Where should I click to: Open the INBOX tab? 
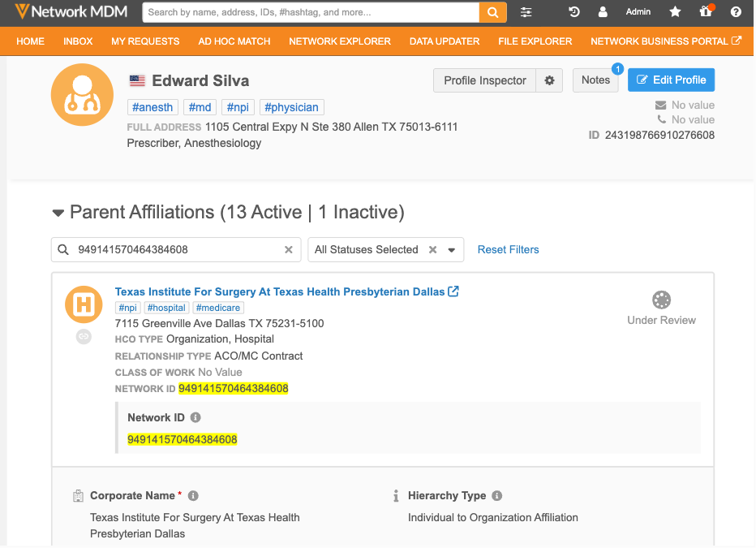point(78,41)
